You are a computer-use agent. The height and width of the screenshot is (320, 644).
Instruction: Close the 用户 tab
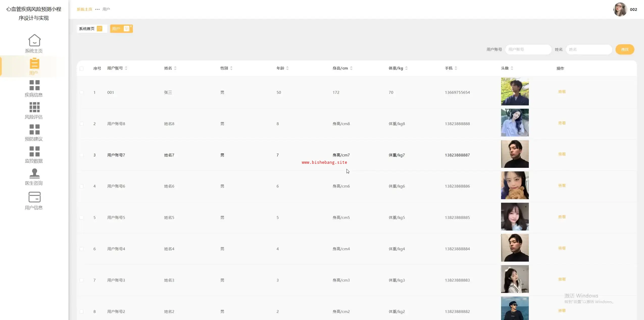pos(131,26)
